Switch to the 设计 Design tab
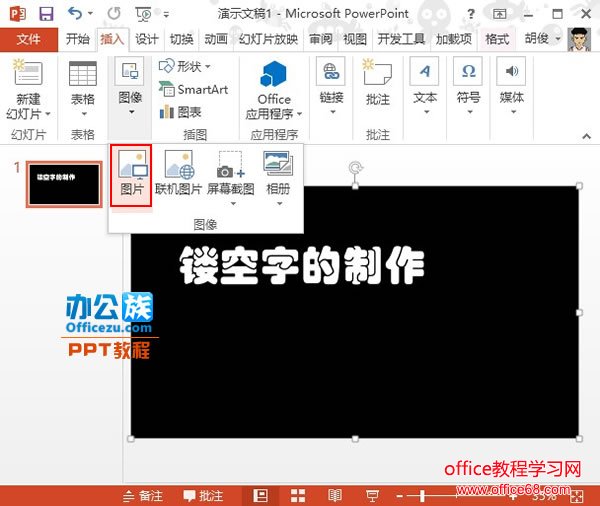 click(x=147, y=39)
